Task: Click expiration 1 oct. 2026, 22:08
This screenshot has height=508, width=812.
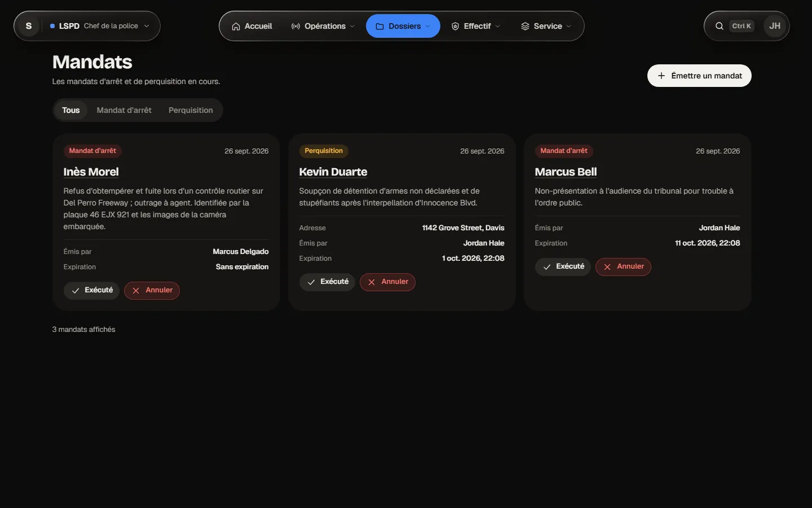Action: pyautogui.click(x=473, y=259)
